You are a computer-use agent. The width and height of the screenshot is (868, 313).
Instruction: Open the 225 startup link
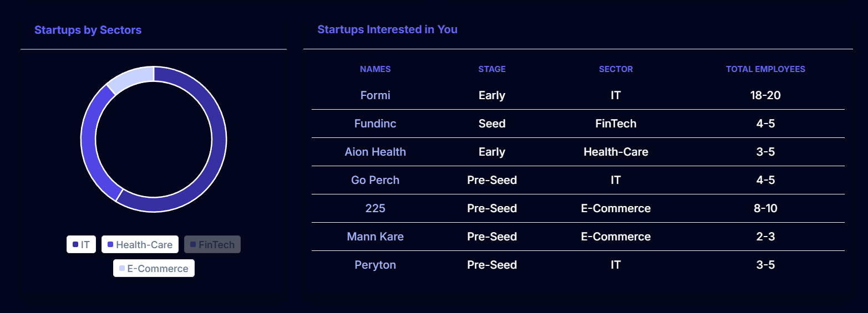375,208
